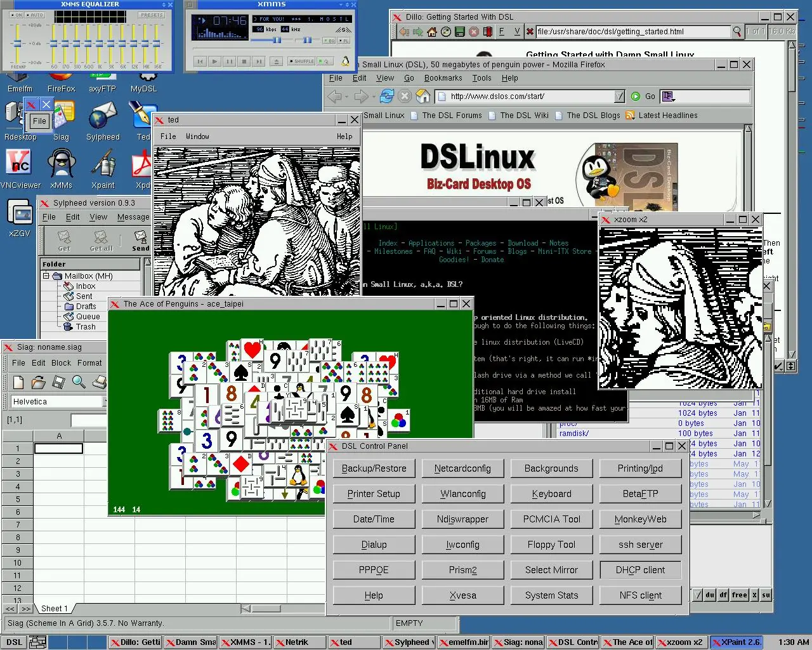Click the Backup/Restore button in DSL Control Panel
The height and width of the screenshot is (650, 812).
pos(373,468)
